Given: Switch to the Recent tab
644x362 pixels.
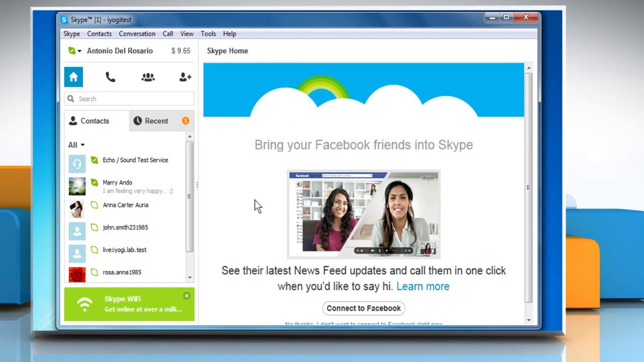Looking at the screenshot, I should 162,121.
